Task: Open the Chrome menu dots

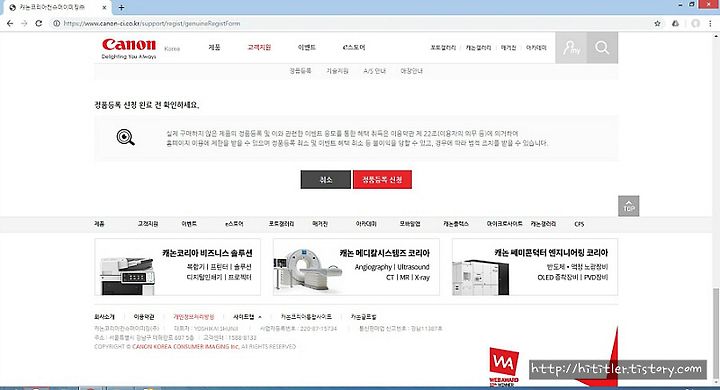Action: 711,23
